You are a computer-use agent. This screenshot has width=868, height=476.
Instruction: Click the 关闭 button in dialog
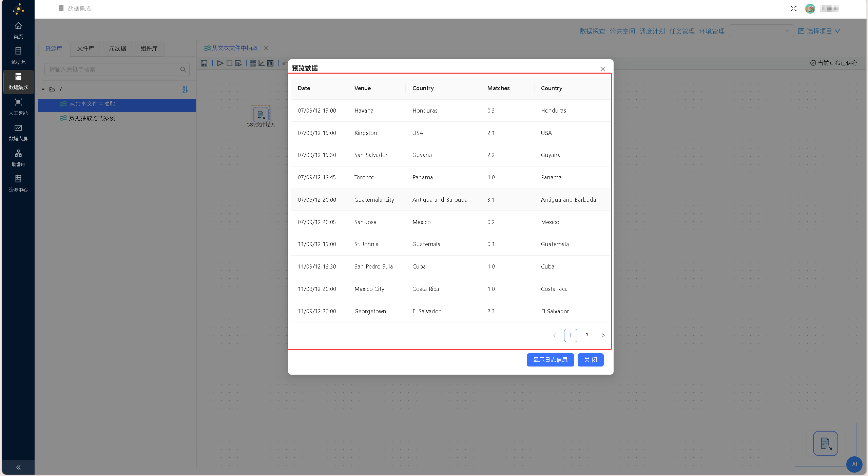590,360
